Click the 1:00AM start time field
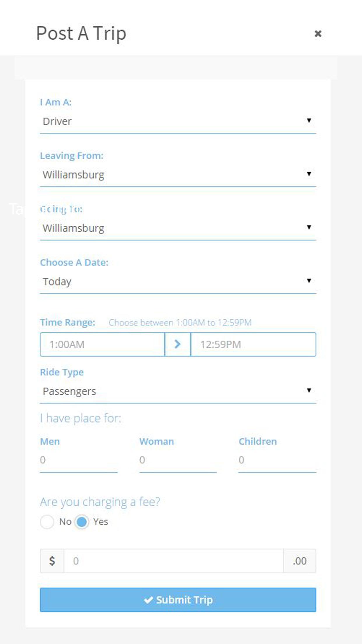The width and height of the screenshot is (362, 644). coord(102,344)
